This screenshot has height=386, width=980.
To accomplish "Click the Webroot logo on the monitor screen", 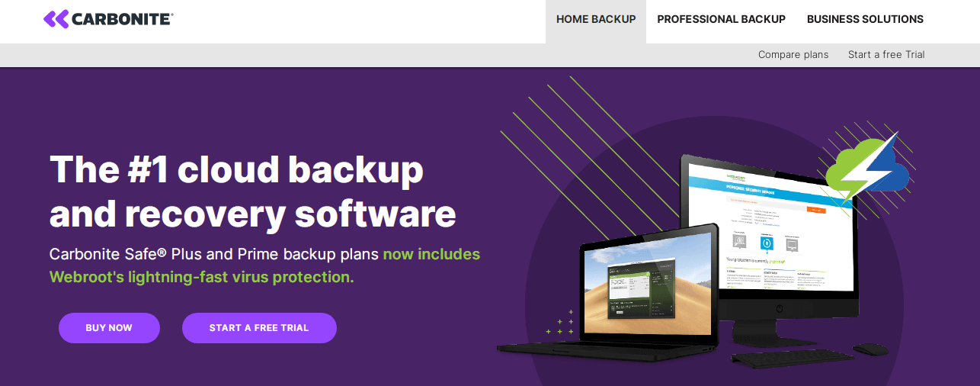I will coord(736,179).
